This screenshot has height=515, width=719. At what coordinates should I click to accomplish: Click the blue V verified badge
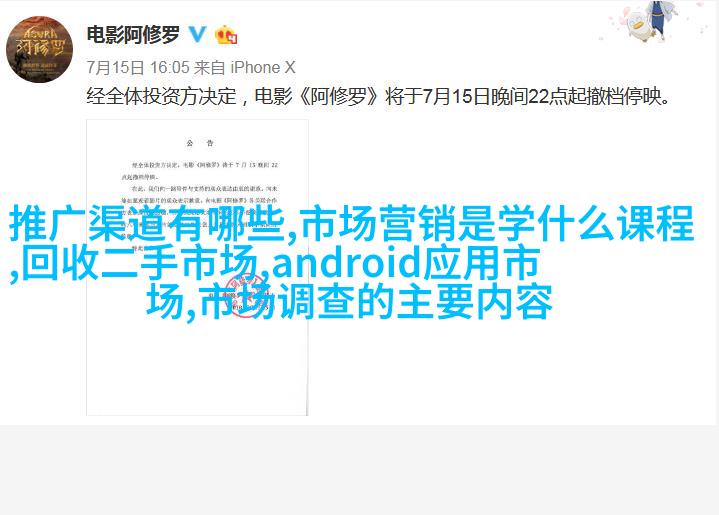tap(198, 34)
